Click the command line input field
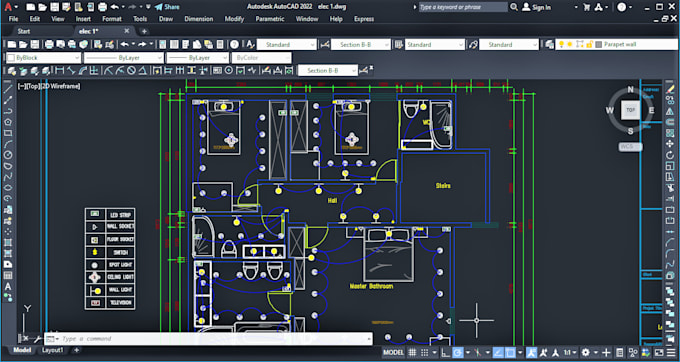The height and width of the screenshot is (362, 680). [x=208, y=339]
